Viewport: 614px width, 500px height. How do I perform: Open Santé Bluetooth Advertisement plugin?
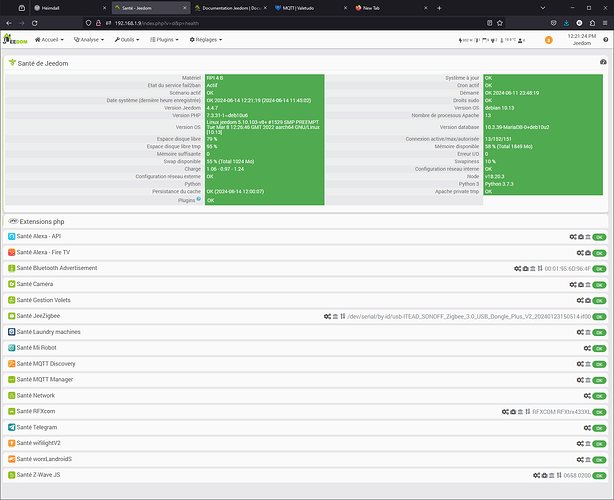(x=57, y=268)
